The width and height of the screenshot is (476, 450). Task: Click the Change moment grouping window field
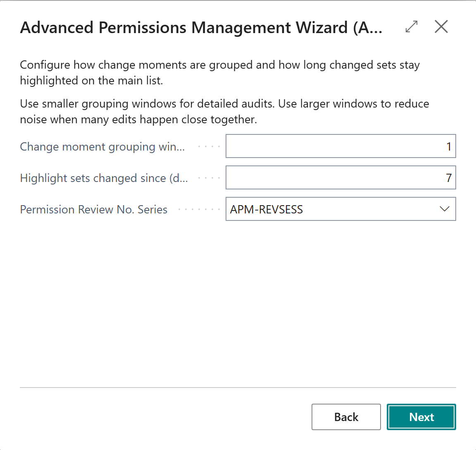pyautogui.click(x=340, y=146)
